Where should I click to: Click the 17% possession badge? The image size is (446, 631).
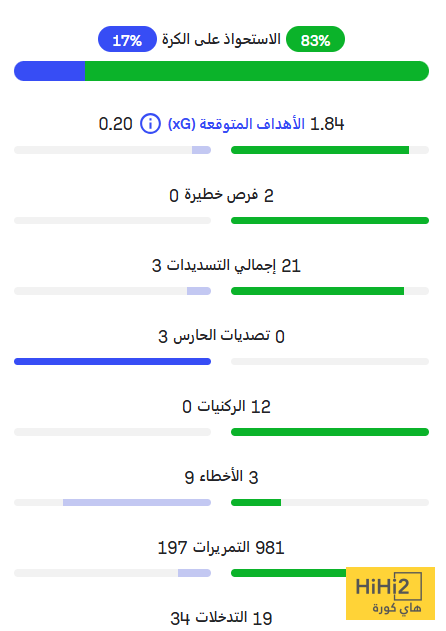(x=127, y=39)
